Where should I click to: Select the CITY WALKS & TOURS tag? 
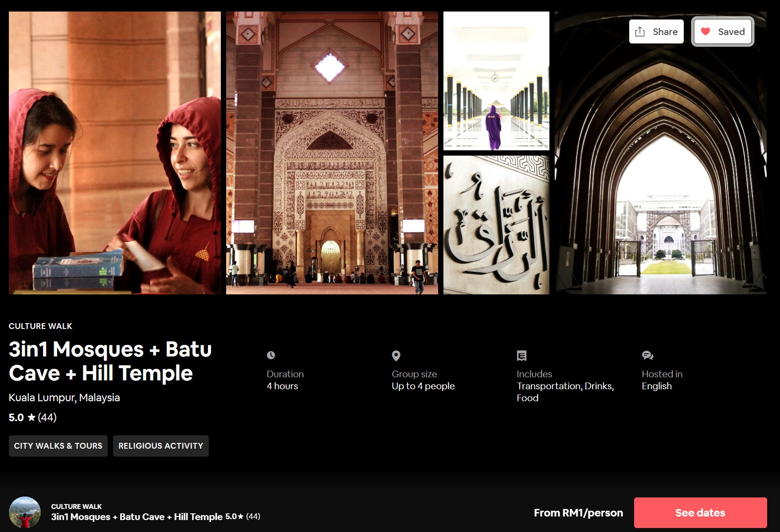click(x=58, y=446)
